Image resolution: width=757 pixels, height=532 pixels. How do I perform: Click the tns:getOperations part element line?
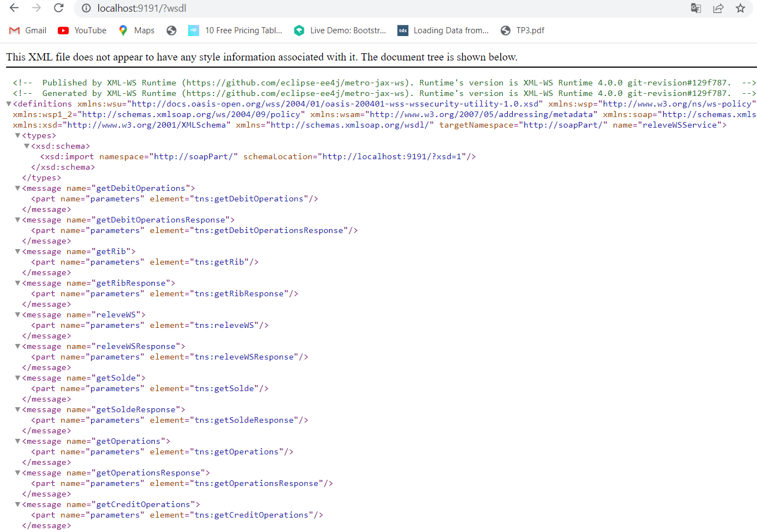[162, 452]
